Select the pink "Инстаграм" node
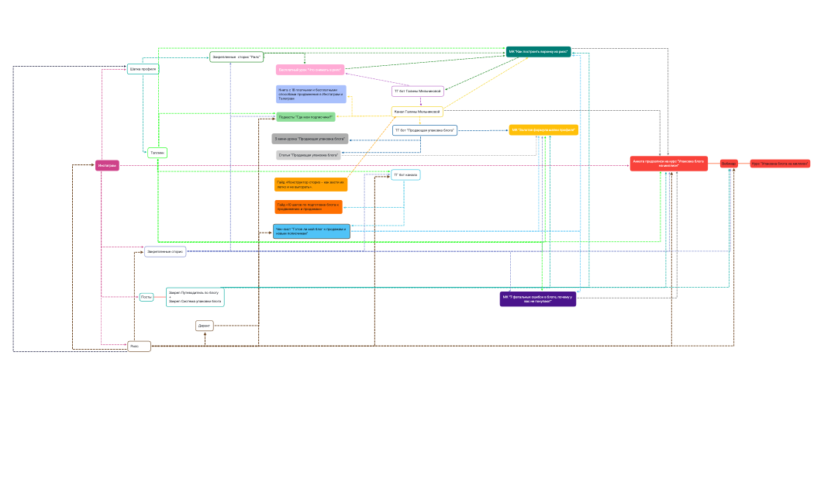The width and height of the screenshot is (814, 504). [107, 165]
